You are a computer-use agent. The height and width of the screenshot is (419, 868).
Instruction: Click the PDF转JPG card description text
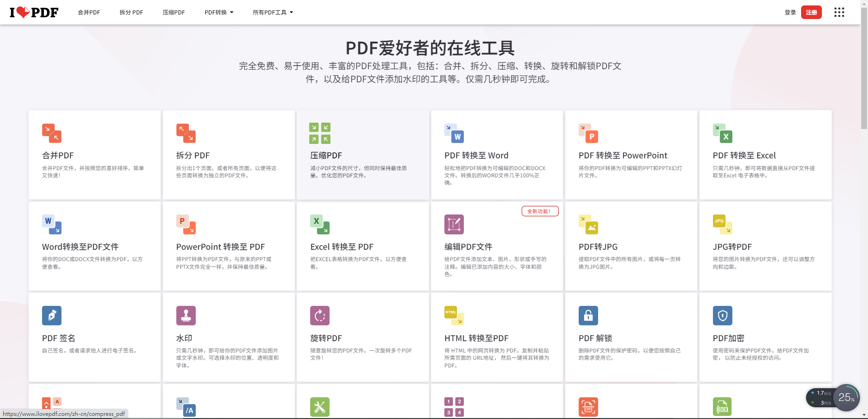(630, 263)
